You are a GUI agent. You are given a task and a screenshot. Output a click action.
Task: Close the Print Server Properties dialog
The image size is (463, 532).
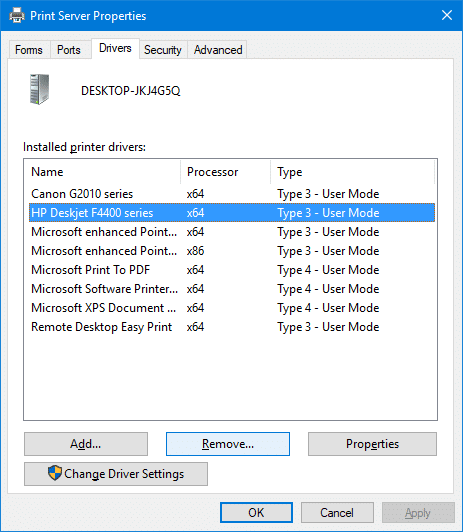click(x=447, y=15)
